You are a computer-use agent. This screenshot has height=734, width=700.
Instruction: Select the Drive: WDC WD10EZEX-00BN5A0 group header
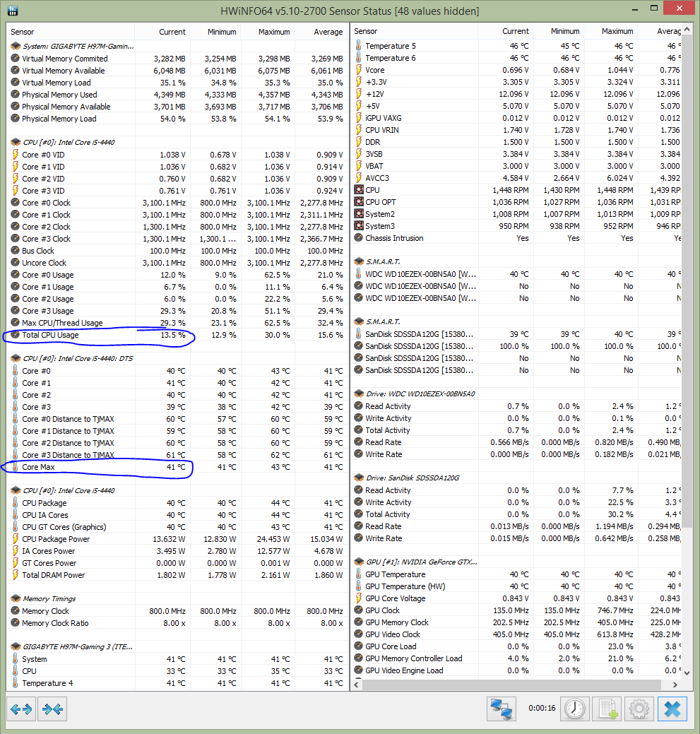tap(420, 394)
